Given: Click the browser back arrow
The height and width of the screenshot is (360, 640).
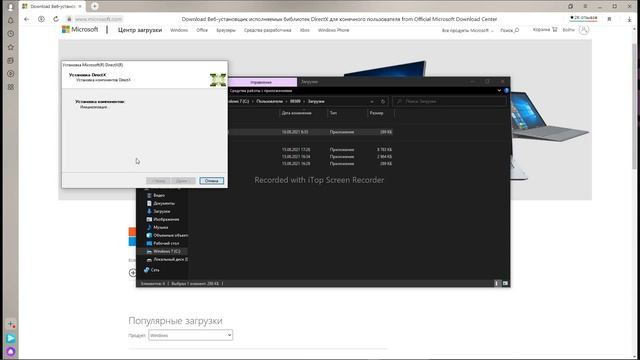Looking at the screenshot, I should [27, 19].
